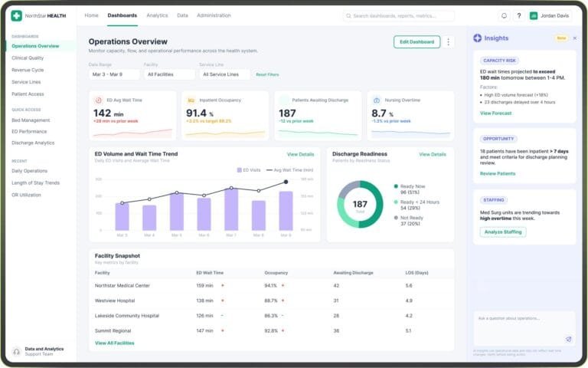Click Avg Wait Time legend line
588x368 pixels.
pyautogui.click(x=269, y=170)
